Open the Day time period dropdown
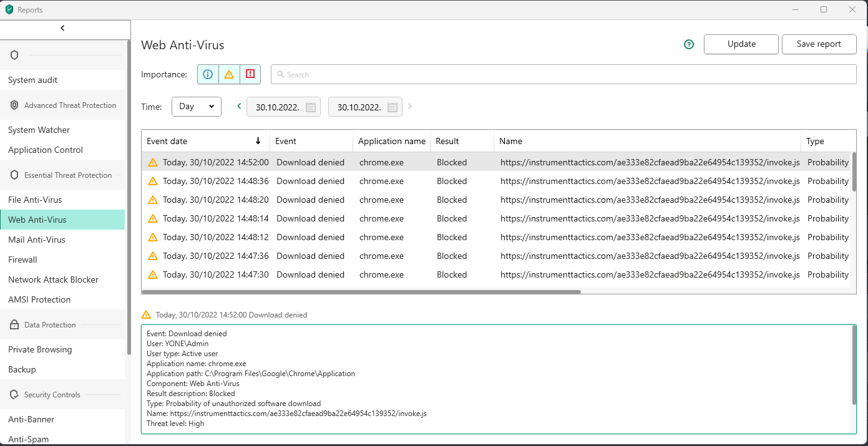This screenshot has width=868, height=446. [x=196, y=107]
